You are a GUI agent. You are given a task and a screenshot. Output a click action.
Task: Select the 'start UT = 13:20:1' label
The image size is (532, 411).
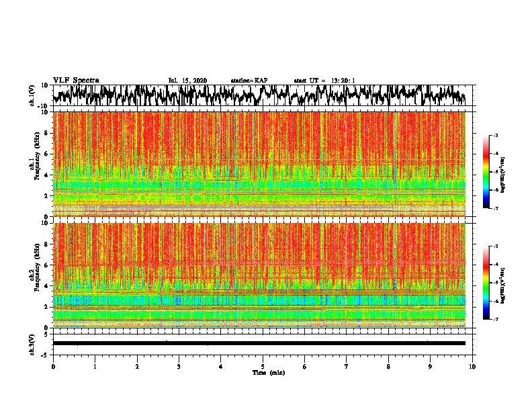tap(324, 81)
